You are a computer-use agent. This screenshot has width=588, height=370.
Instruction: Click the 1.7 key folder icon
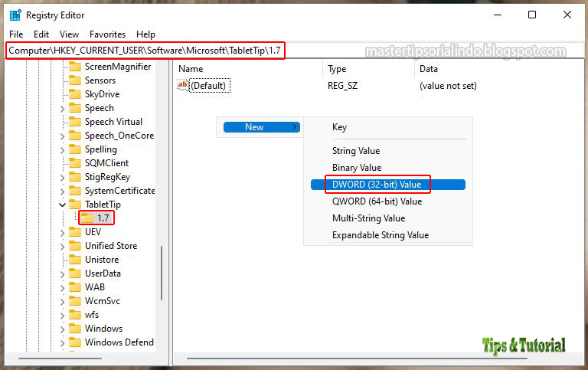point(87,218)
